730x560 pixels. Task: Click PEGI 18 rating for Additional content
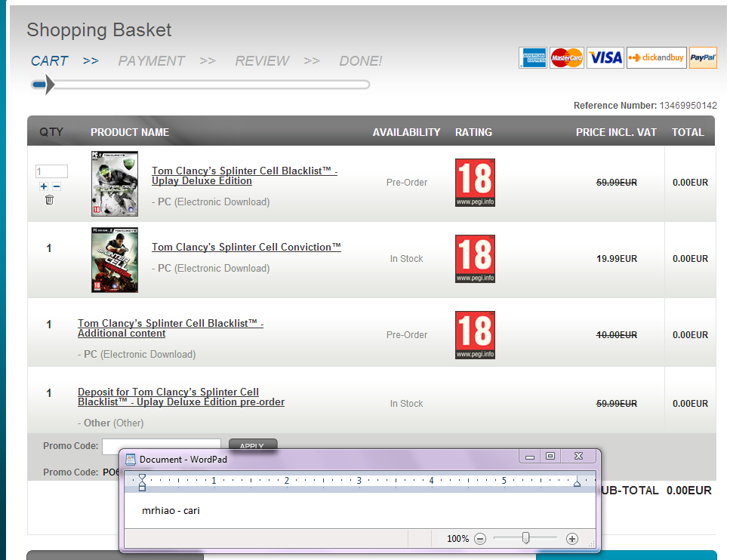coord(475,335)
